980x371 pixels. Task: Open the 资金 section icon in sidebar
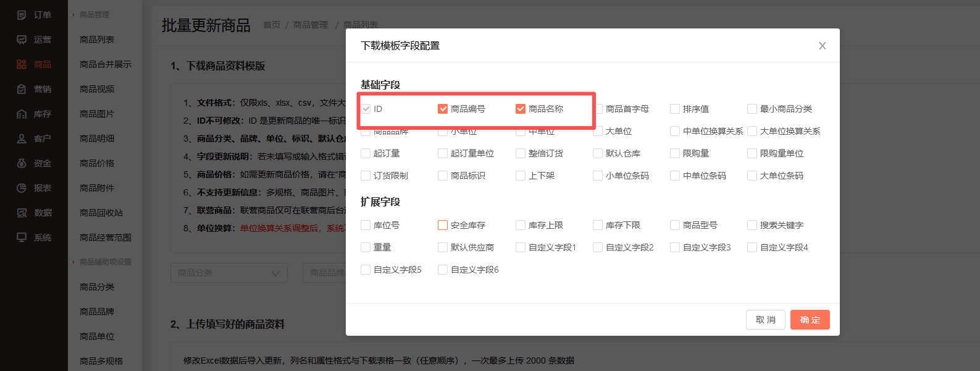click(22, 163)
